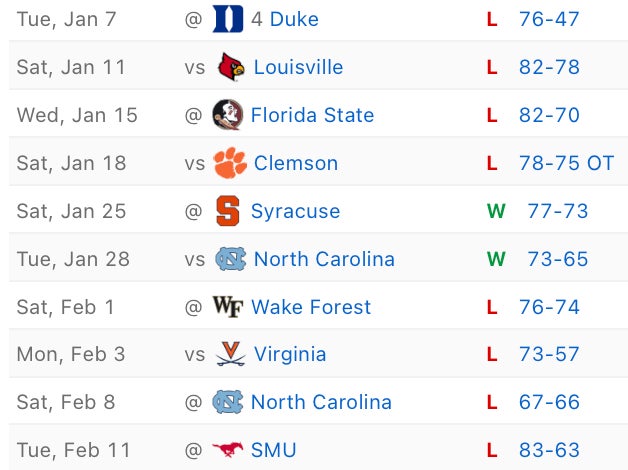
Task: Open the 73-57 Virginia game score
Action: coord(549,354)
